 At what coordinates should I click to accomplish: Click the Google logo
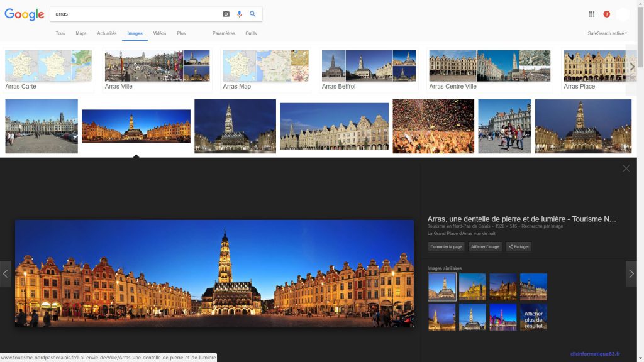(x=25, y=14)
